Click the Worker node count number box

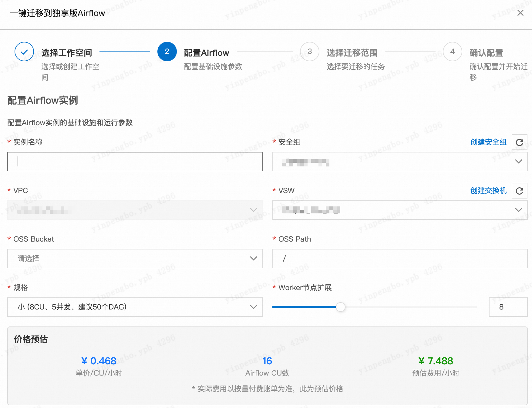[x=508, y=307]
